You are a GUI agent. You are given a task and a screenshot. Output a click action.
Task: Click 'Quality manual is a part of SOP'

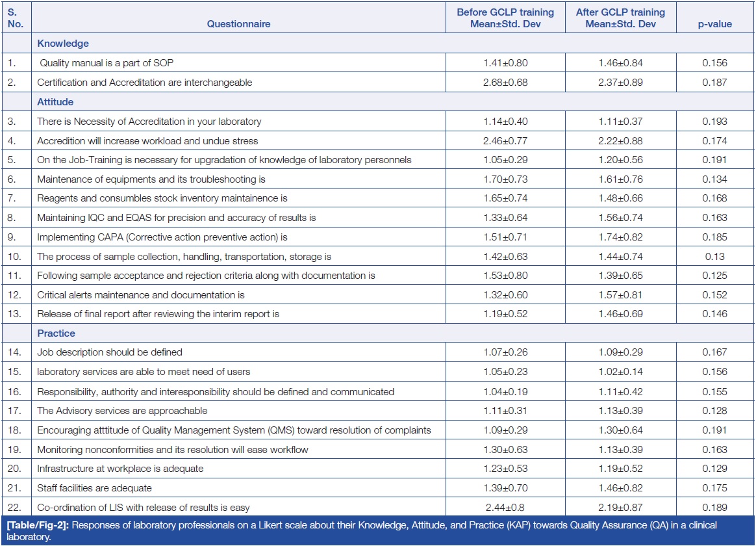coord(107,63)
